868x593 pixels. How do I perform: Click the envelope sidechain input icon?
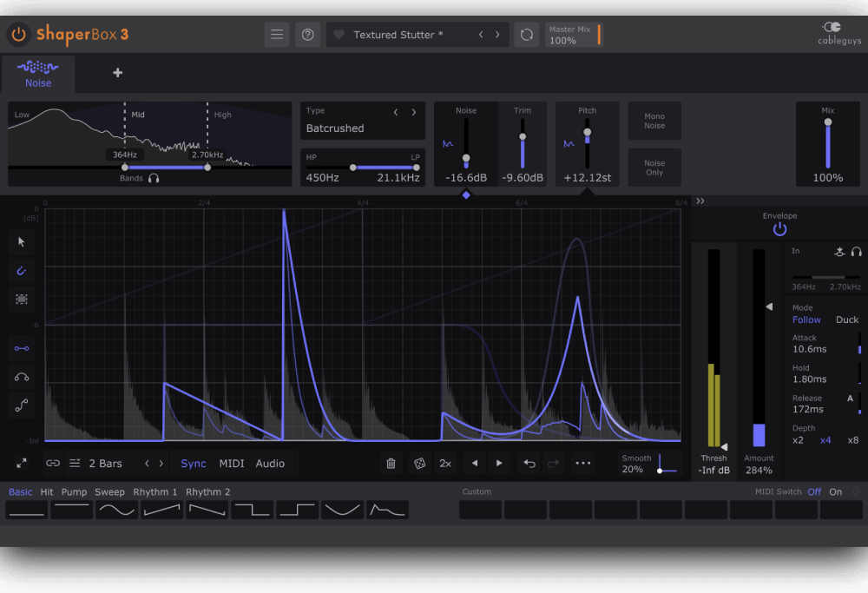tap(839, 252)
